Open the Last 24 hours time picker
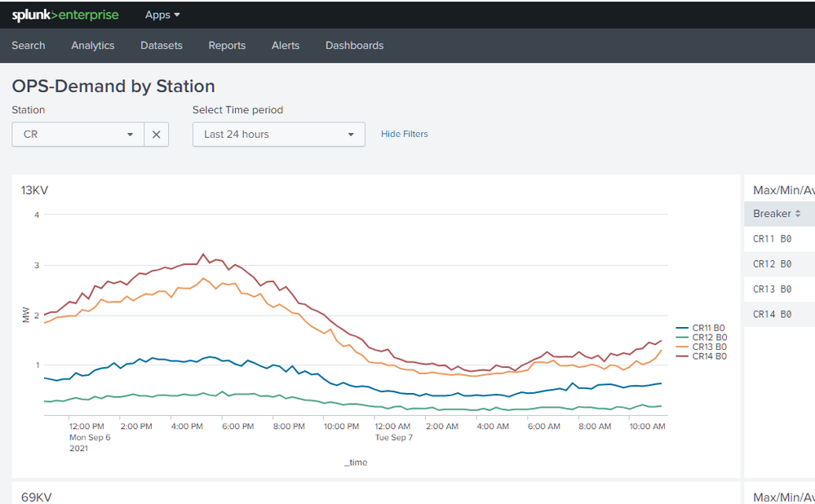 278,135
